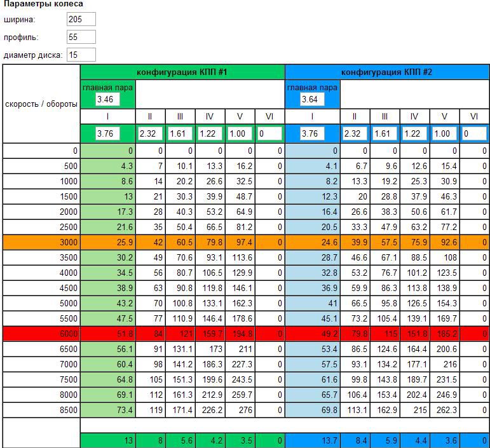The image size is (490, 448).
Task: Click gear I ratio 3.76 input in KPP #1
Action: 107,133
